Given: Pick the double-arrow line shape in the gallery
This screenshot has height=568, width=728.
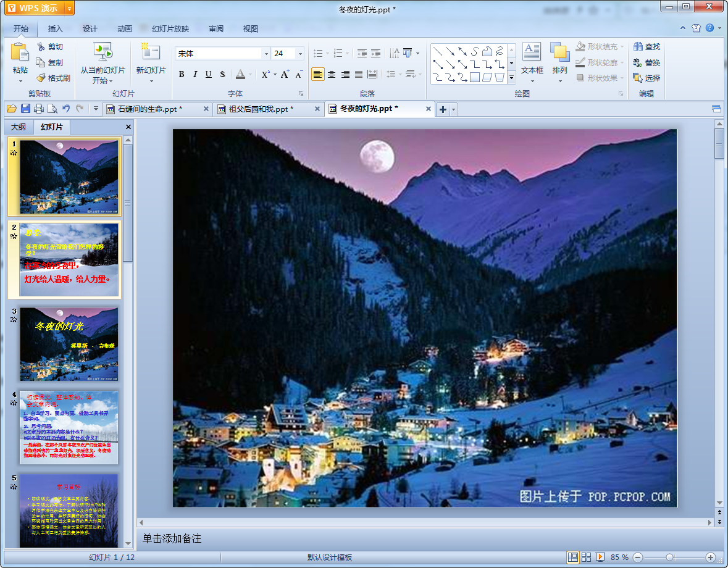Looking at the screenshot, I should point(462,51).
